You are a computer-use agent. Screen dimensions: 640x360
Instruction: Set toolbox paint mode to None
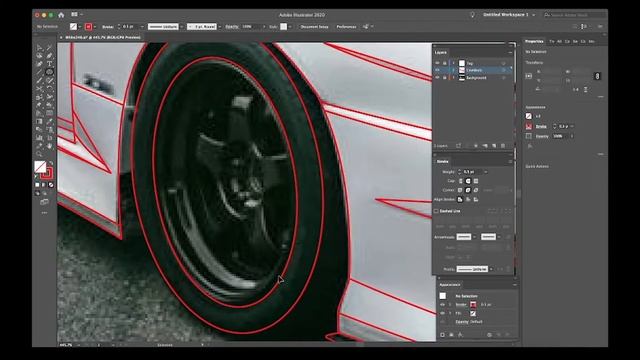51,185
